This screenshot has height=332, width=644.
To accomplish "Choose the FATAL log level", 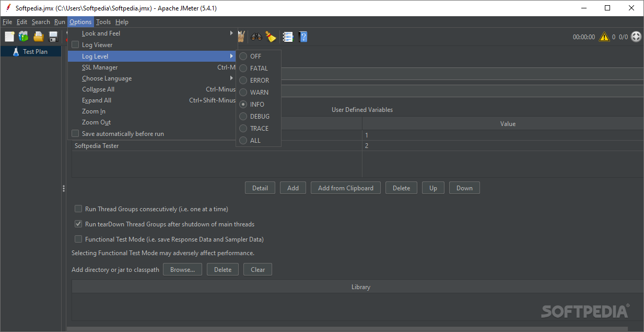I will (259, 68).
